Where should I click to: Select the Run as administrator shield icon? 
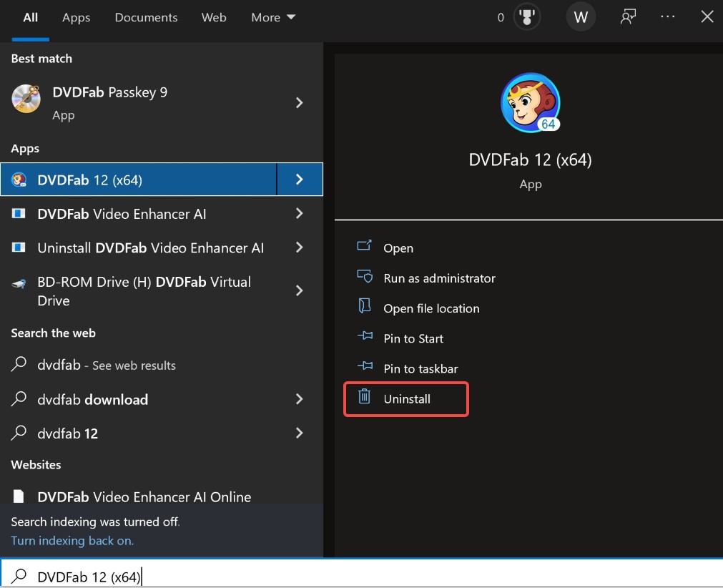(365, 278)
